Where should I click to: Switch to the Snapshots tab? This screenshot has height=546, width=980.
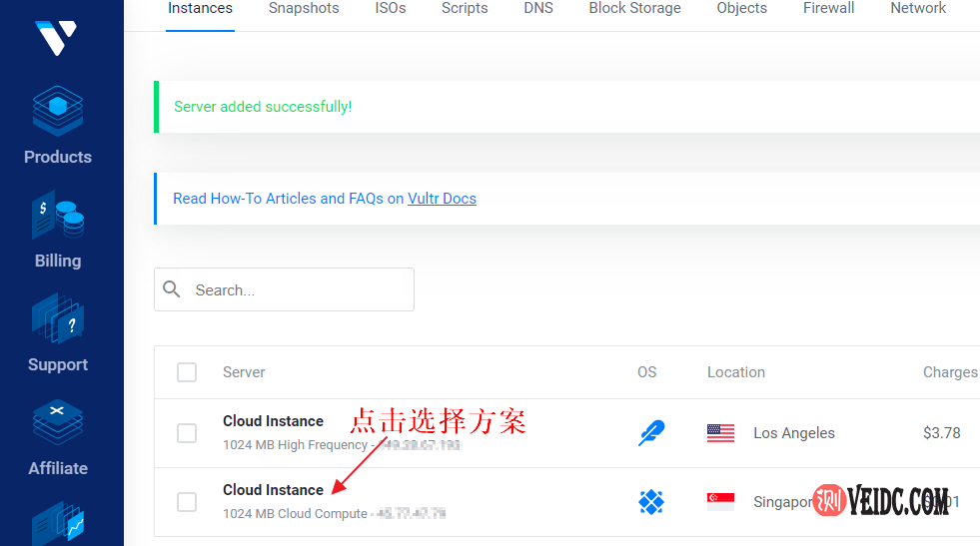coord(304,9)
